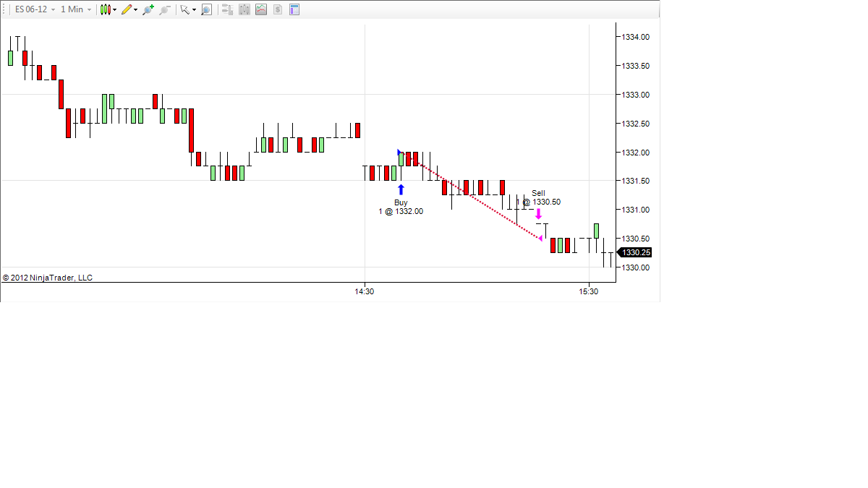868x488 pixels.
Task: Expand the drawing tools dropdown arrow
Action: 136,9
